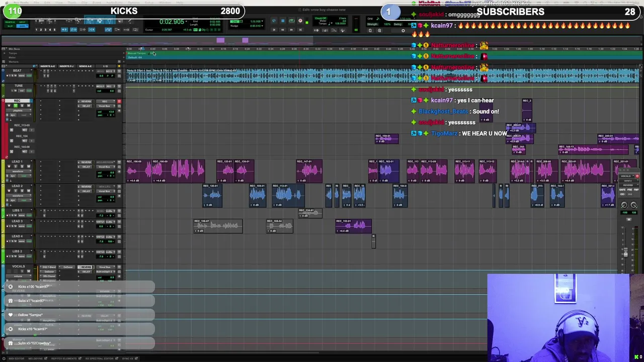This screenshot has width=644, height=362.
Task: Solo the REC track
Action: [x=22, y=106]
